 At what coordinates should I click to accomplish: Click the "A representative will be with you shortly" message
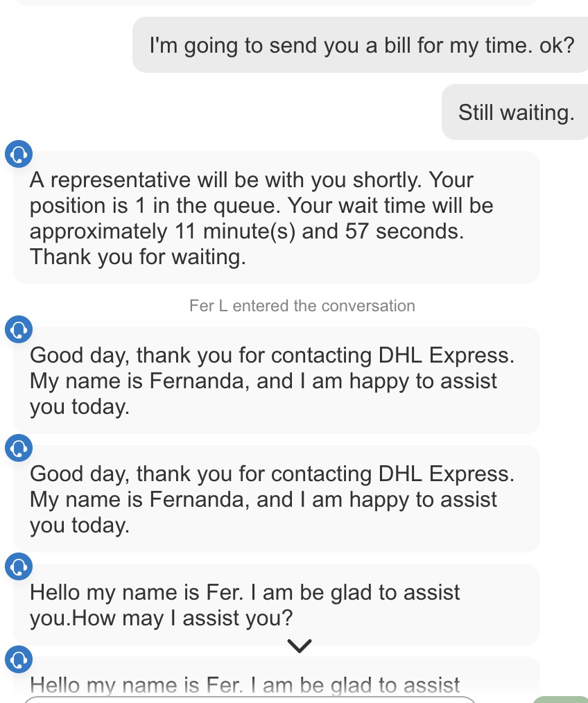click(276, 218)
